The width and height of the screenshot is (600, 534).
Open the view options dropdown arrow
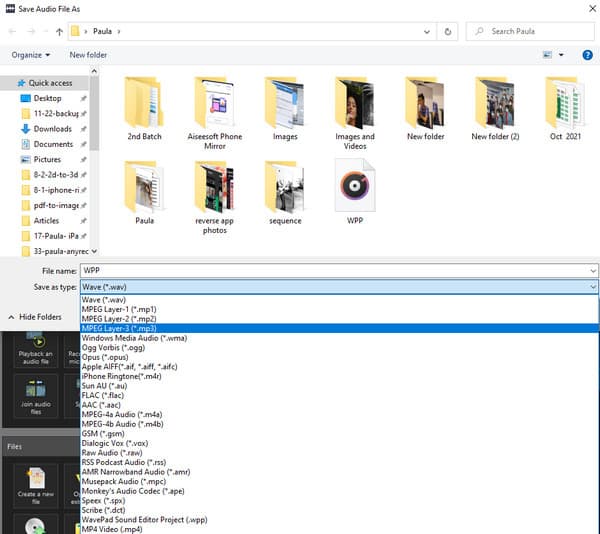point(561,55)
